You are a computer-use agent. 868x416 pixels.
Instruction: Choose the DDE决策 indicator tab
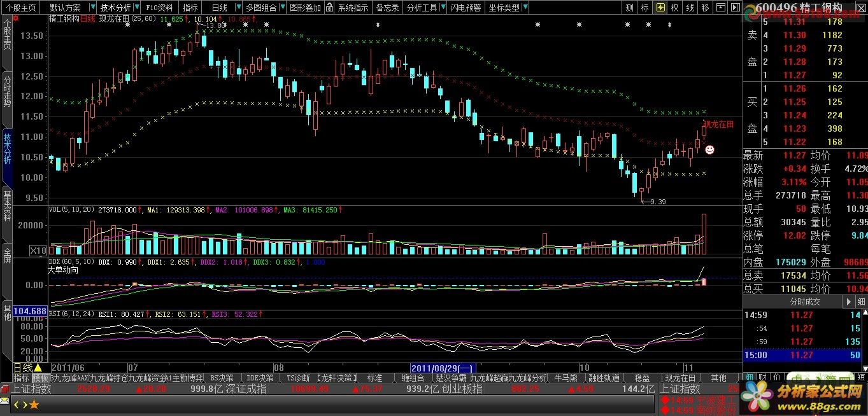(260, 378)
